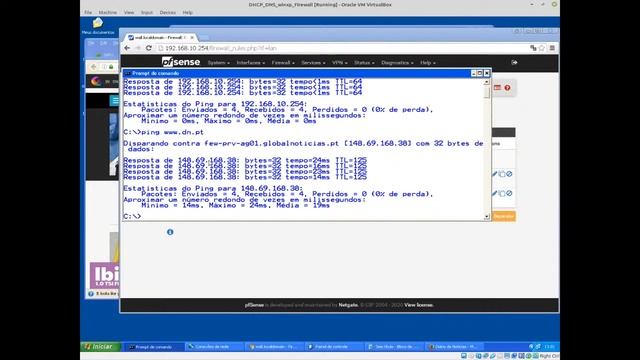Open the pfSense Help dropdown menu
The width and height of the screenshot is (640, 360).
[428, 63]
